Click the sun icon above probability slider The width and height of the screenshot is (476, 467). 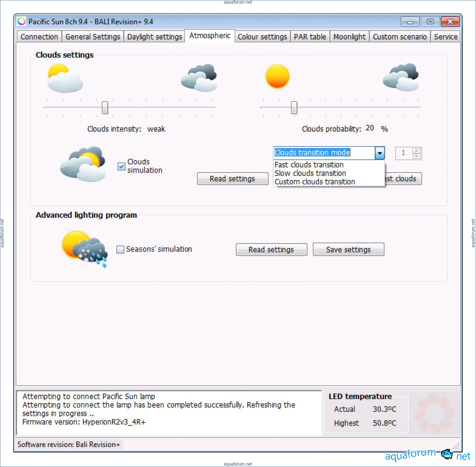point(277,76)
